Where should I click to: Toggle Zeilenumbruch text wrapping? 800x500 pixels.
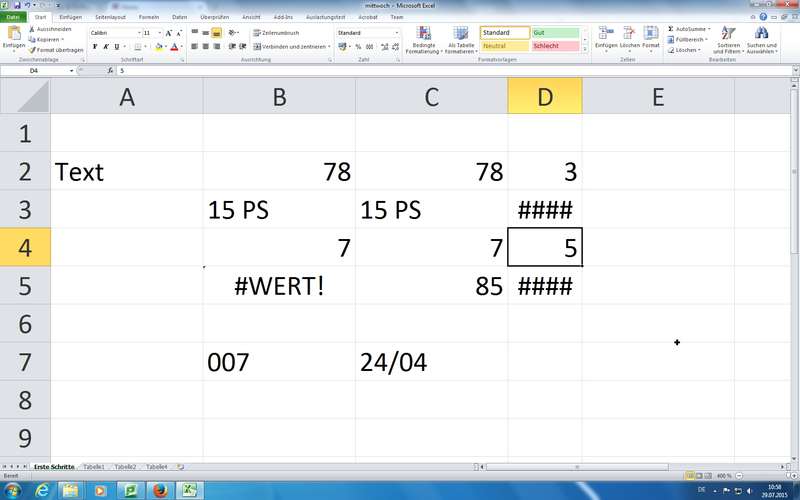pos(271,33)
